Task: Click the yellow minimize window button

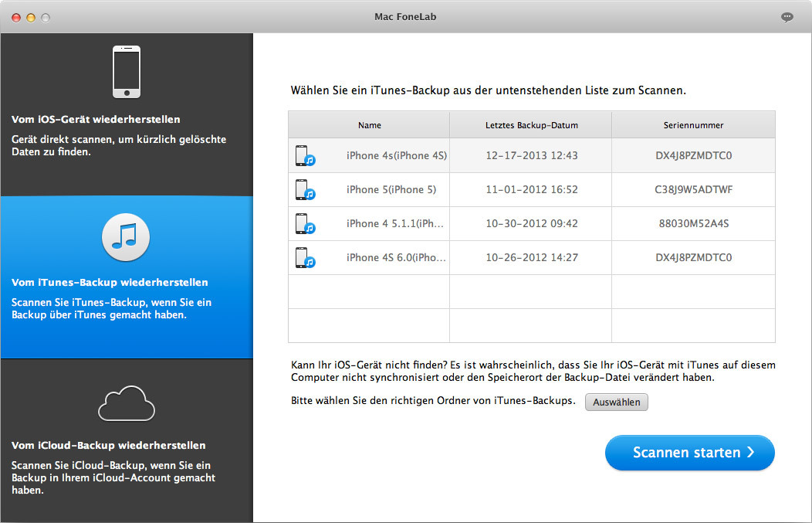Action: pos(31,18)
